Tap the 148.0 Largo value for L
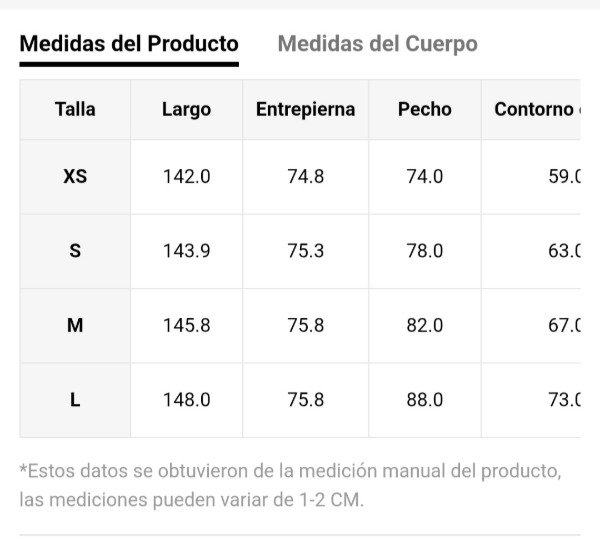Image resolution: width=600 pixels, height=538 pixels. click(x=186, y=400)
